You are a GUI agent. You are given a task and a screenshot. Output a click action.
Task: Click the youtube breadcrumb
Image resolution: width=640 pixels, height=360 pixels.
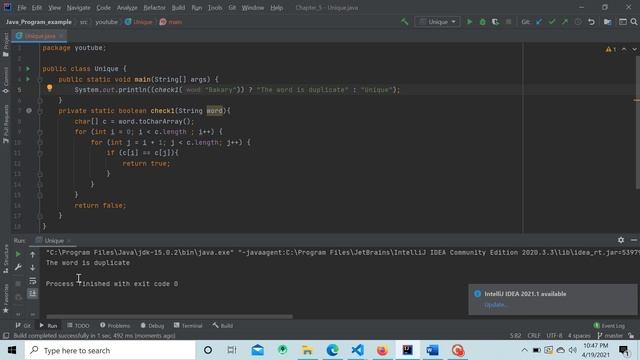pos(106,22)
